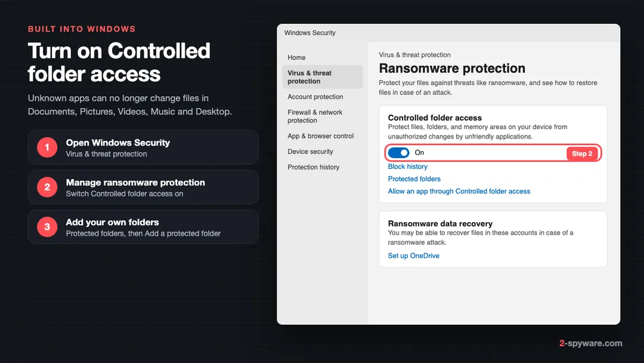Select App & browser control
644x363 pixels.
(320, 136)
